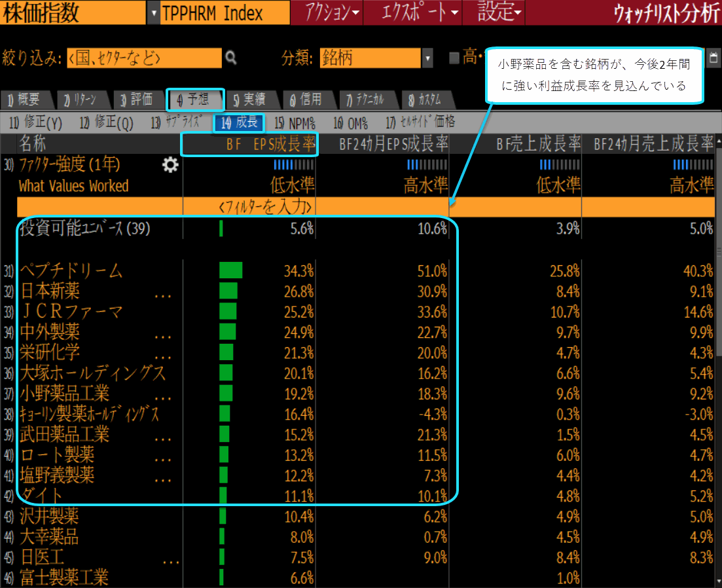The image size is (722, 588).
Task: Select the 塩野義製薬 row
Action: pos(359,475)
